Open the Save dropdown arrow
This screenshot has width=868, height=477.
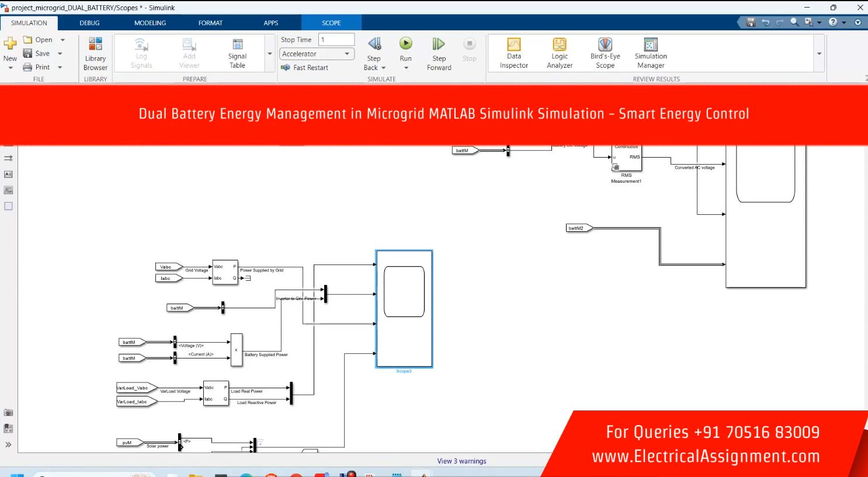coord(60,54)
